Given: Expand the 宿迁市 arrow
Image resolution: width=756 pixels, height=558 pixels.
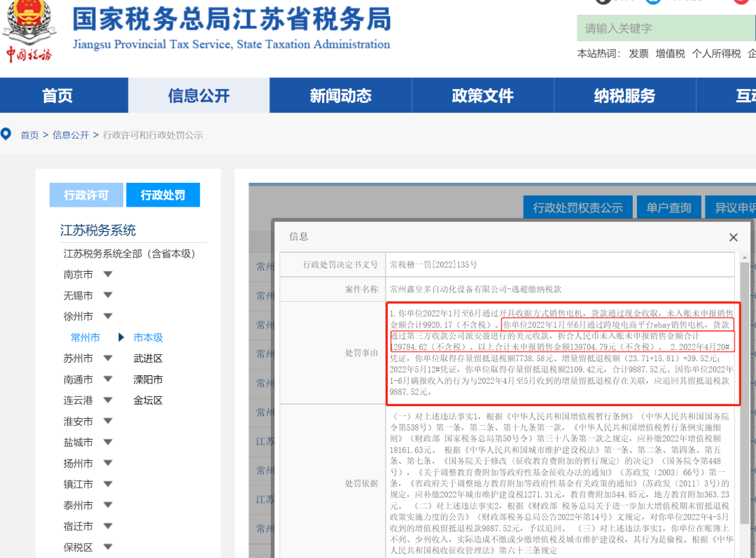Looking at the screenshot, I should click(x=108, y=526).
